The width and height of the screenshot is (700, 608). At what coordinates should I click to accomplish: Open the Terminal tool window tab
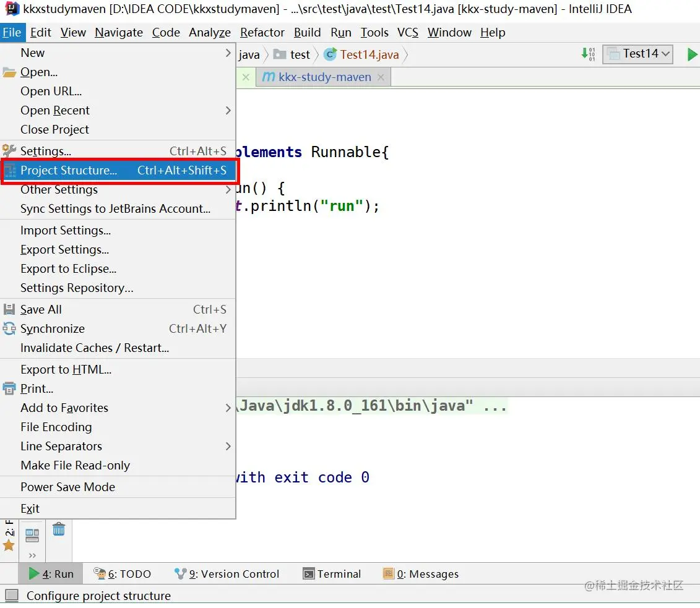[x=332, y=573]
